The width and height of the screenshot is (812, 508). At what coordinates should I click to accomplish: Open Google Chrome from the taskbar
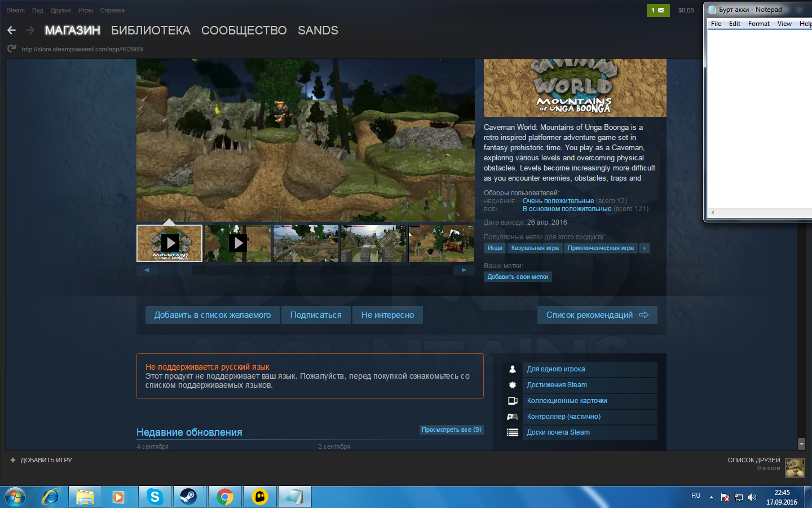(224, 497)
